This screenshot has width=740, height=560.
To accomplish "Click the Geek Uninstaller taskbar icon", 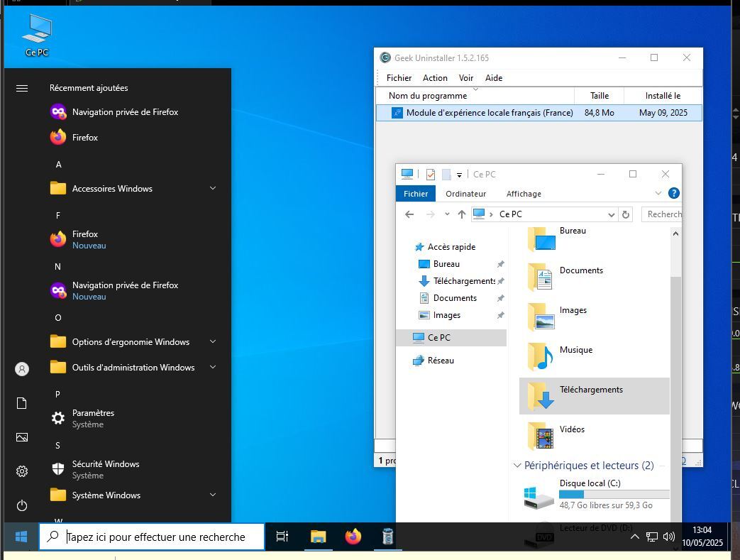I will click(x=387, y=537).
